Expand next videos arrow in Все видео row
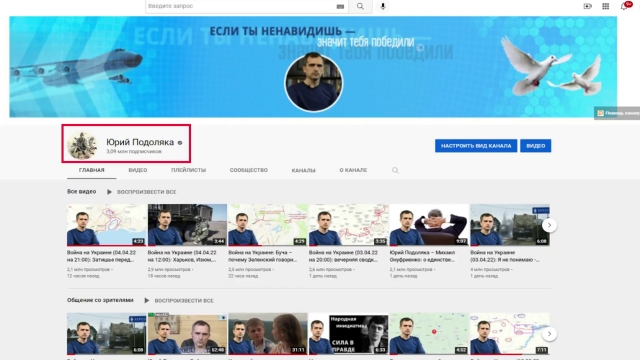The image size is (640, 360). click(x=549, y=225)
